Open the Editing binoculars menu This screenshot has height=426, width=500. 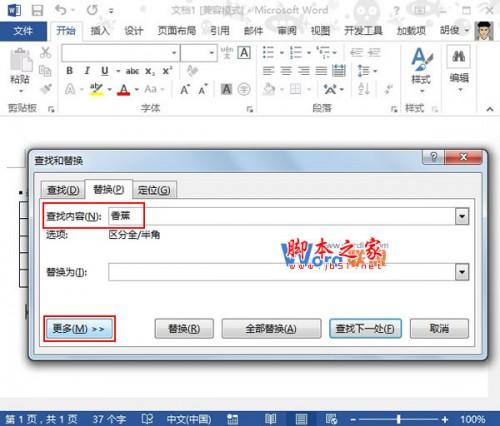pos(459,69)
